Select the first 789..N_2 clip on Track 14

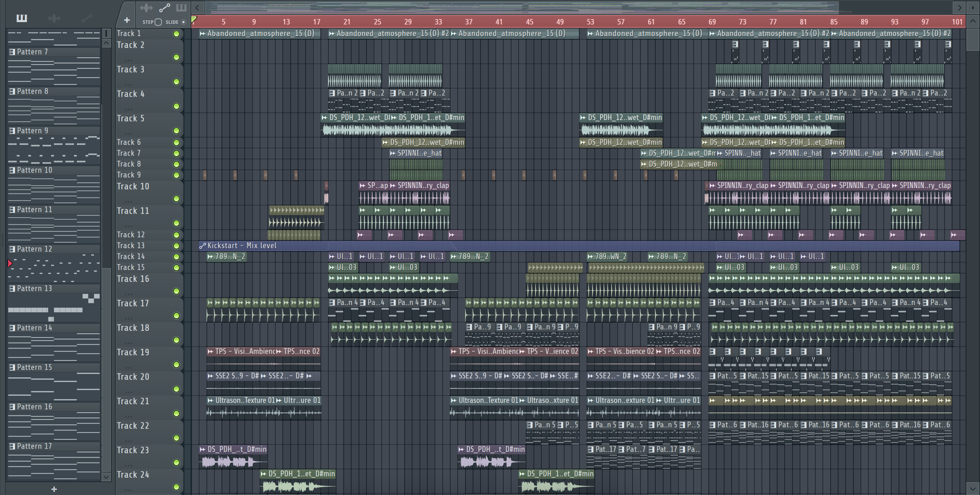tap(226, 257)
